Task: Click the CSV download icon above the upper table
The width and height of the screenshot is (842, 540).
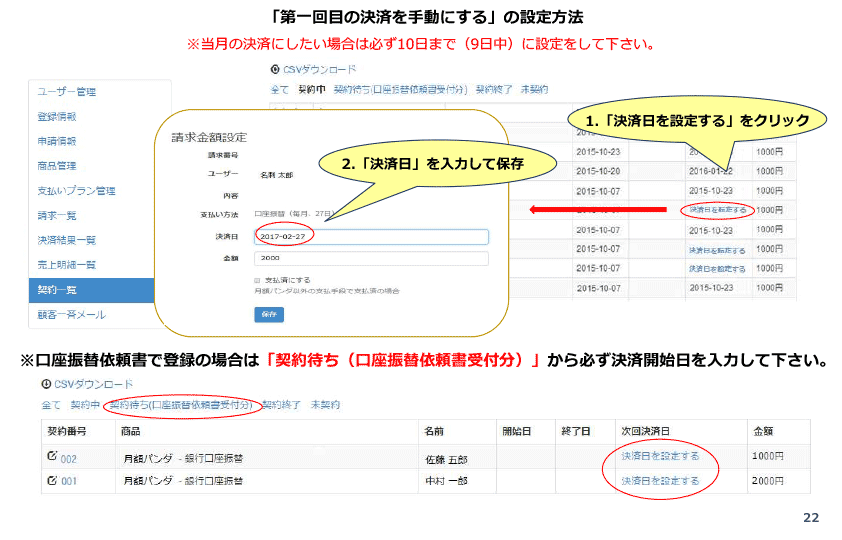Action: click(275, 70)
